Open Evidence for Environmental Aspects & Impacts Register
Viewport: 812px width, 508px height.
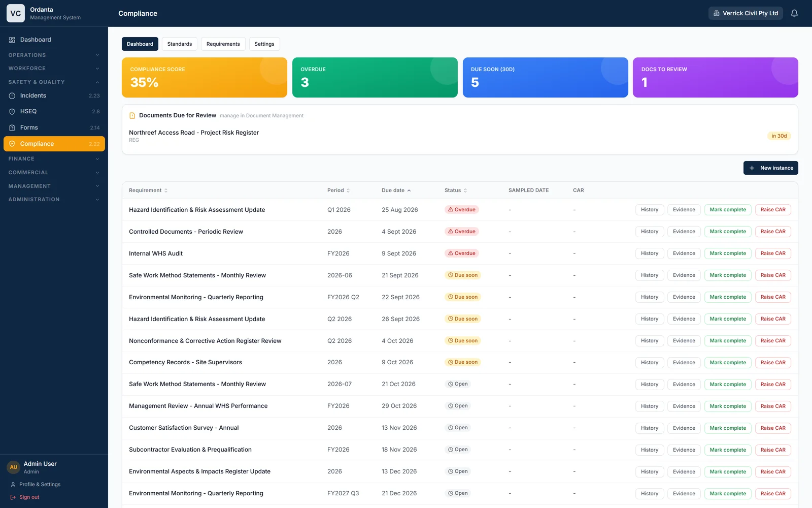coord(684,472)
